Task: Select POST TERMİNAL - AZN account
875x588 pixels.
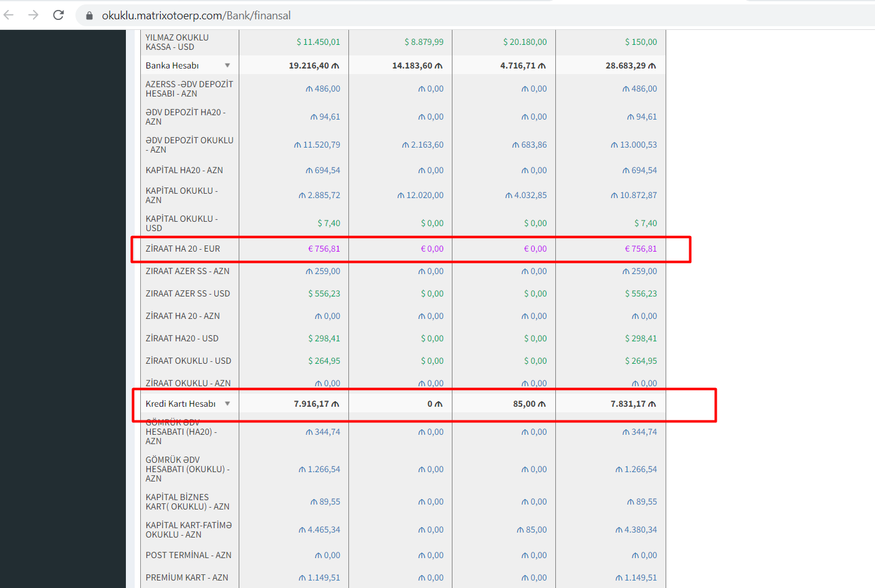Action: tap(188, 555)
